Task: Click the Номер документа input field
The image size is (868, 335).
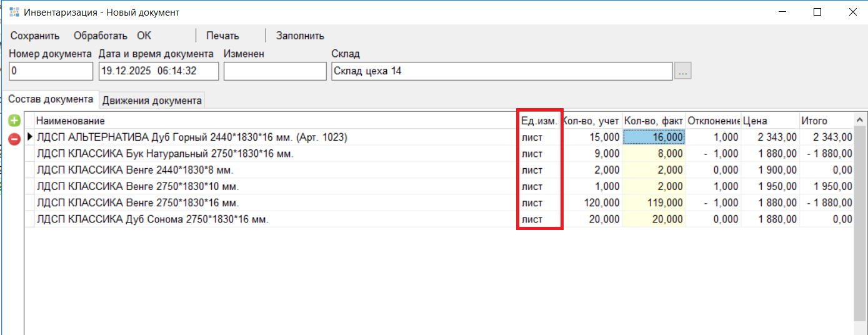Action: tap(51, 71)
